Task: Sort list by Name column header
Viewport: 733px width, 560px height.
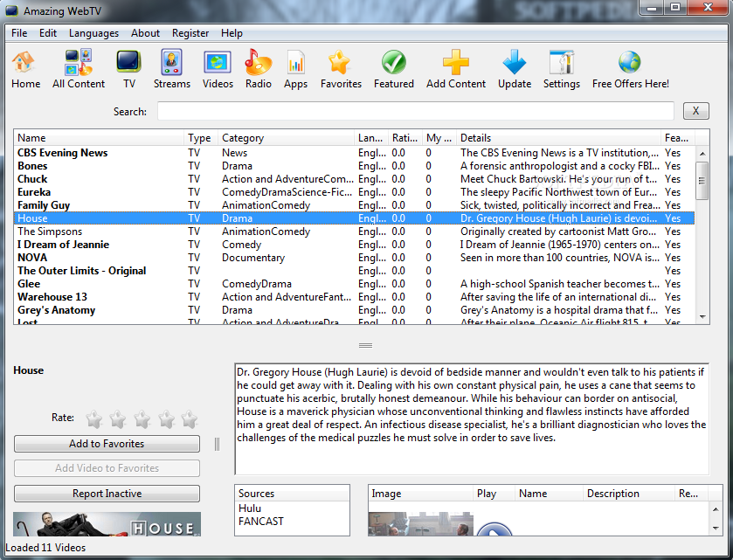Action: 99,138
